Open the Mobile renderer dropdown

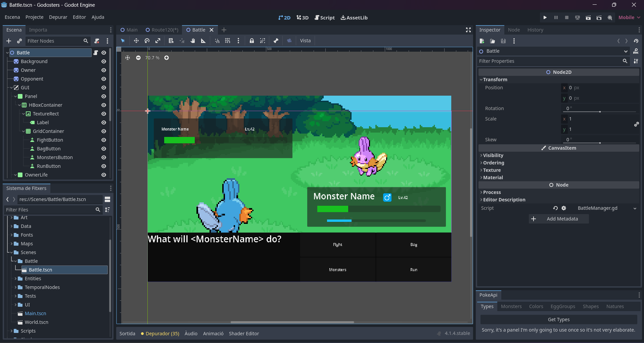[629, 17]
